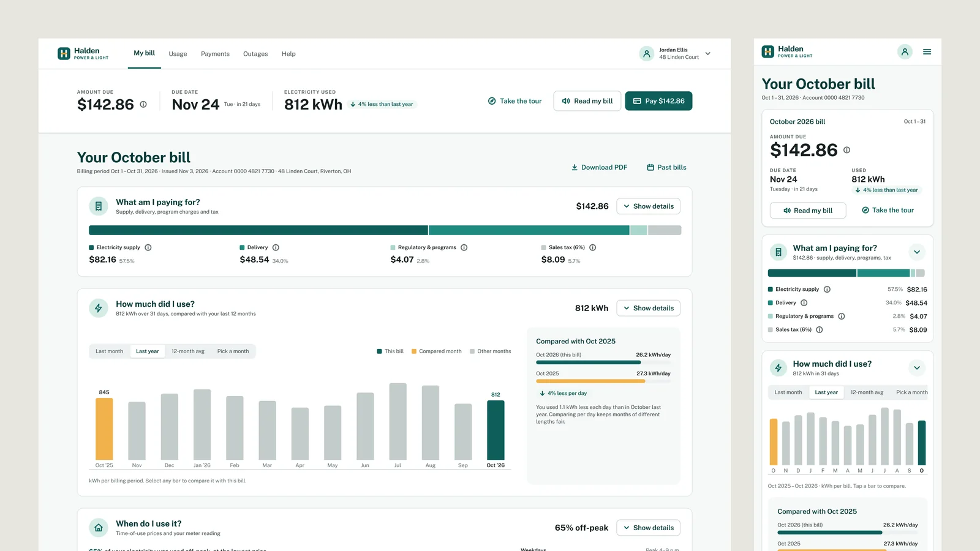Image resolution: width=980 pixels, height=551 pixels.
Task: Select Last month in mobile usage chart
Action: pyautogui.click(x=788, y=392)
